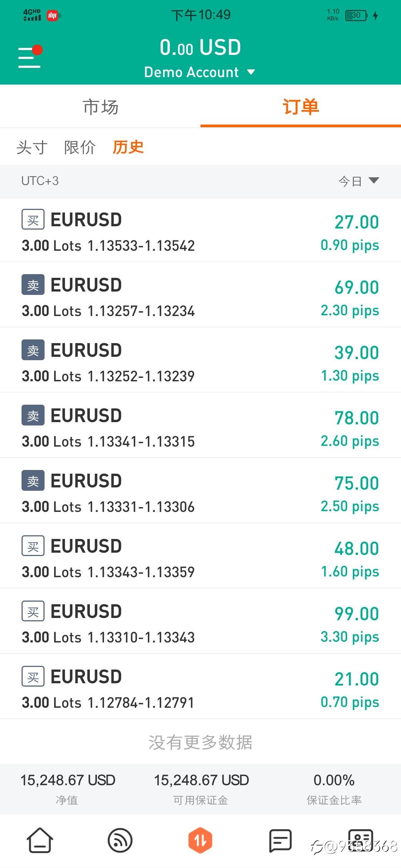Select the 订单 tab

(301, 107)
